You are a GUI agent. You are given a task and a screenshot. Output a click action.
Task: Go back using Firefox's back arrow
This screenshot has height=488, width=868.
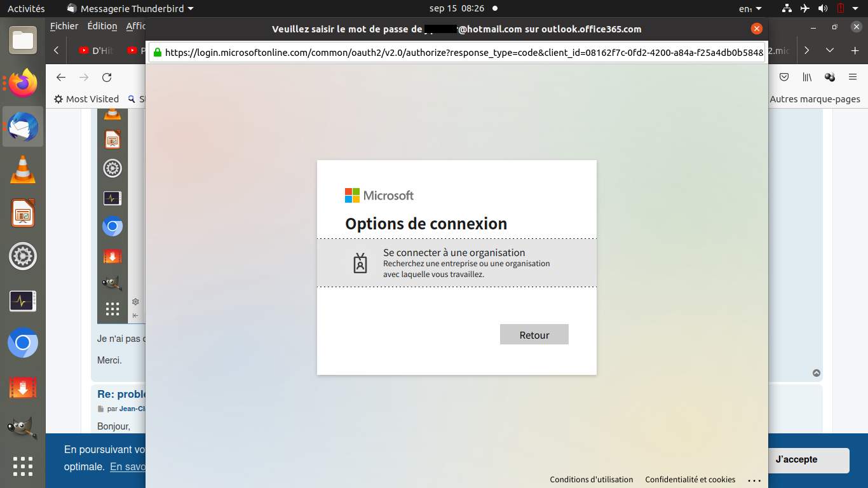coord(61,78)
